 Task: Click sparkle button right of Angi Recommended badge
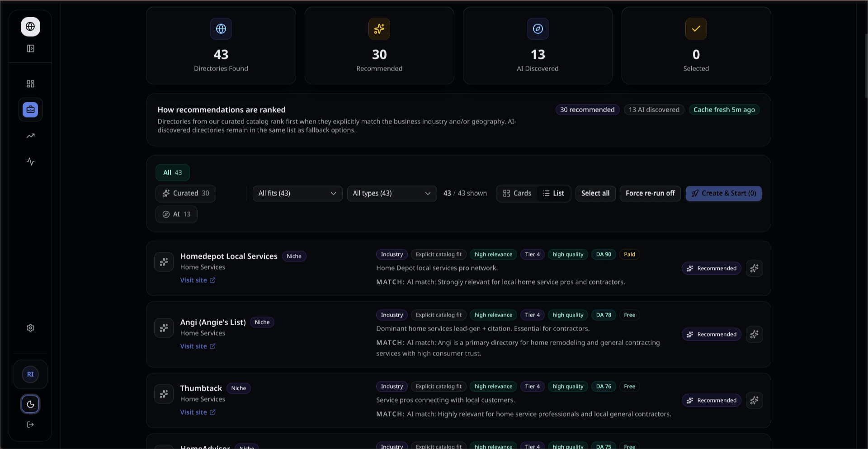pyautogui.click(x=755, y=334)
